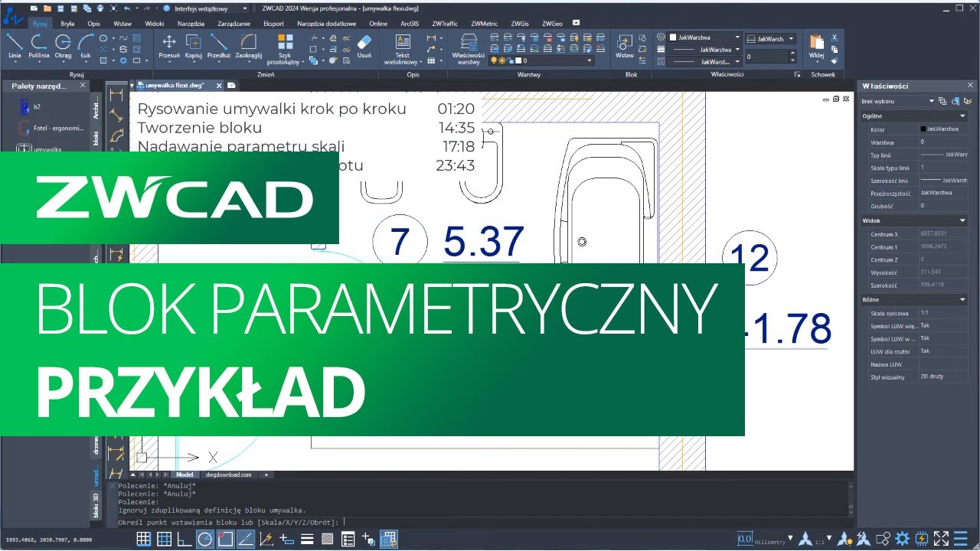980x551 pixels.
Task: Select the Polilinia polyline tool
Action: [x=39, y=46]
